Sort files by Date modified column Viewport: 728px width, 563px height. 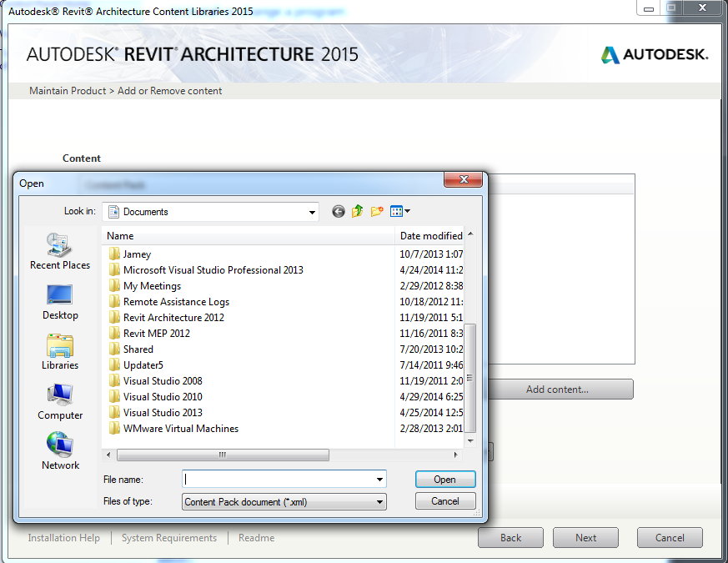pos(430,236)
